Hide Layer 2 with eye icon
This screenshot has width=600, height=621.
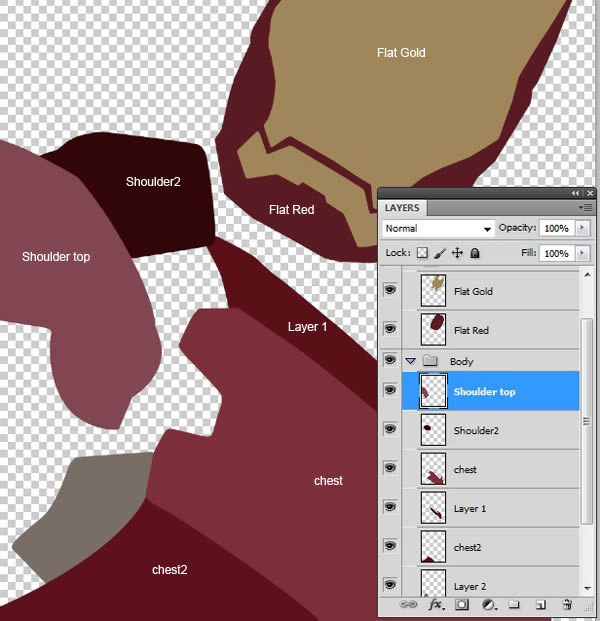pyautogui.click(x=390, y=585)
